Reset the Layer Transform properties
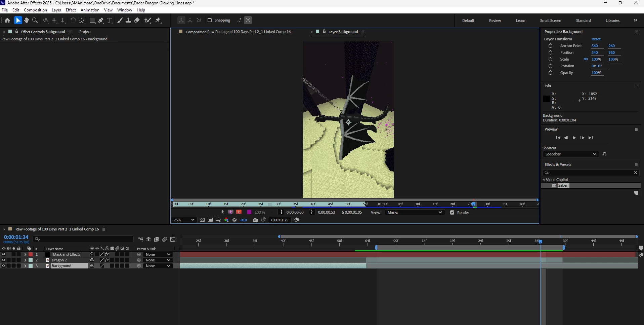 click(x=596, y=39)
